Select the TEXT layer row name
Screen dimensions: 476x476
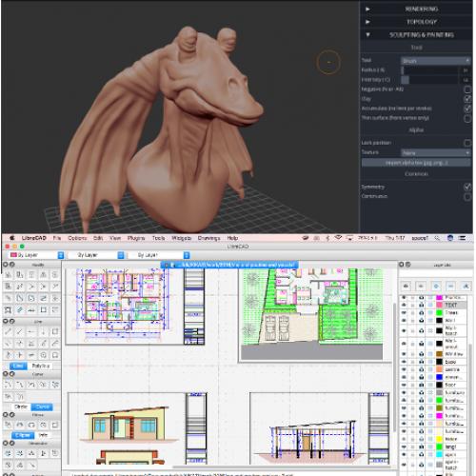point(451,305)
